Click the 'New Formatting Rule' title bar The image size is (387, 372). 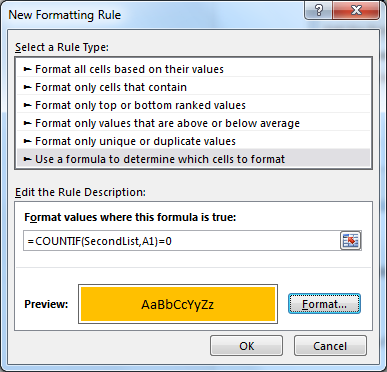(x=153, y=15)
